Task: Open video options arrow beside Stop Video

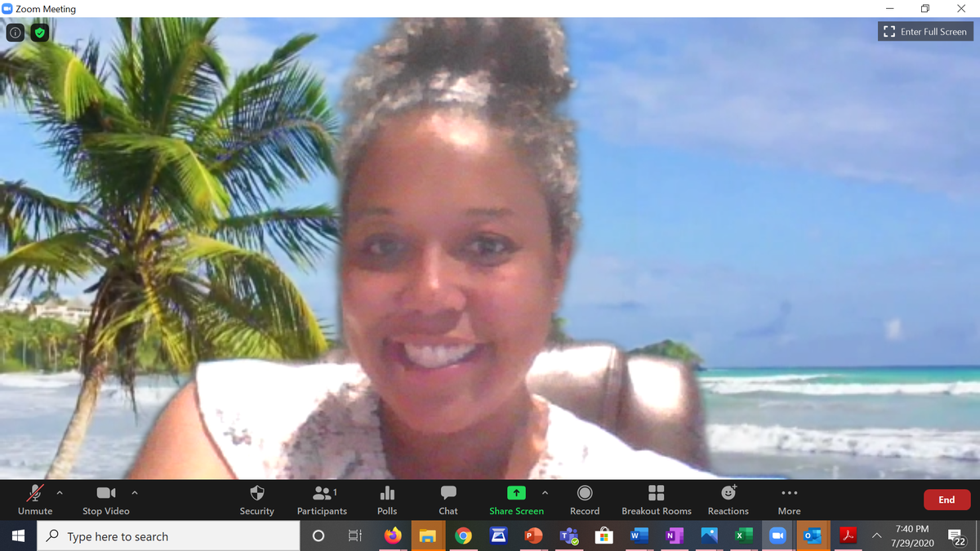Action: tap(135, 493)
